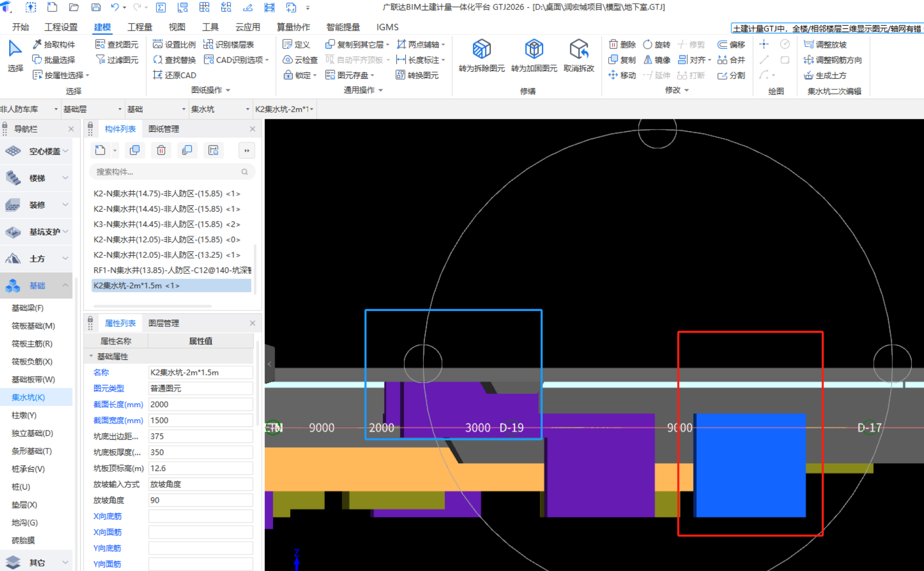Click 坑板顶标高 value 12.6
924x571 pixels.
click(200, 468)
